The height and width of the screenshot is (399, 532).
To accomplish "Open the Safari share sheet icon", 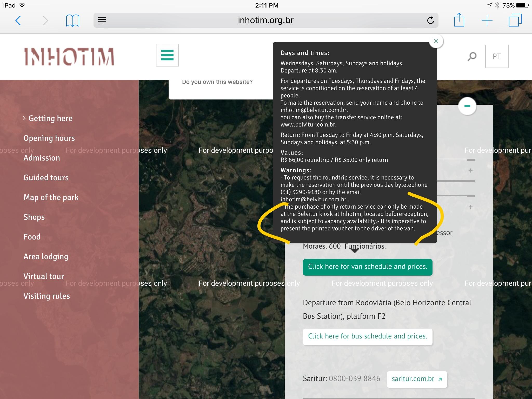I will click(x=459, y=20).
